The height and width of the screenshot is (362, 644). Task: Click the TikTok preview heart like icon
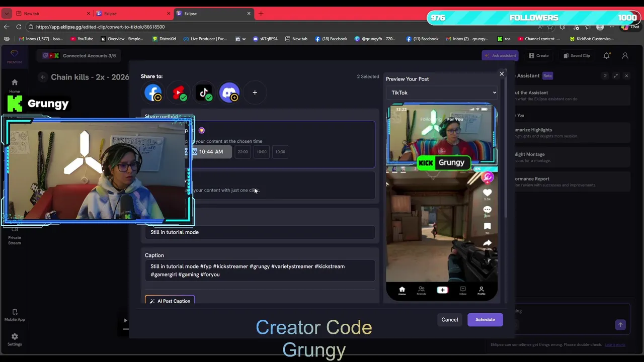point(487,193)
